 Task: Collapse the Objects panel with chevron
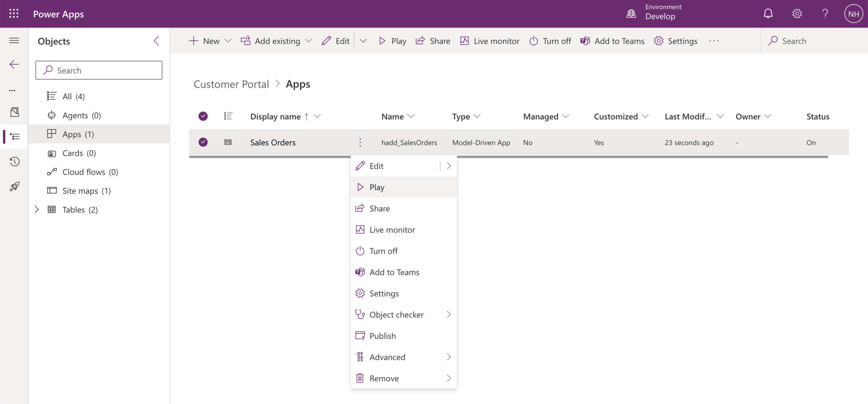(156, 41)
